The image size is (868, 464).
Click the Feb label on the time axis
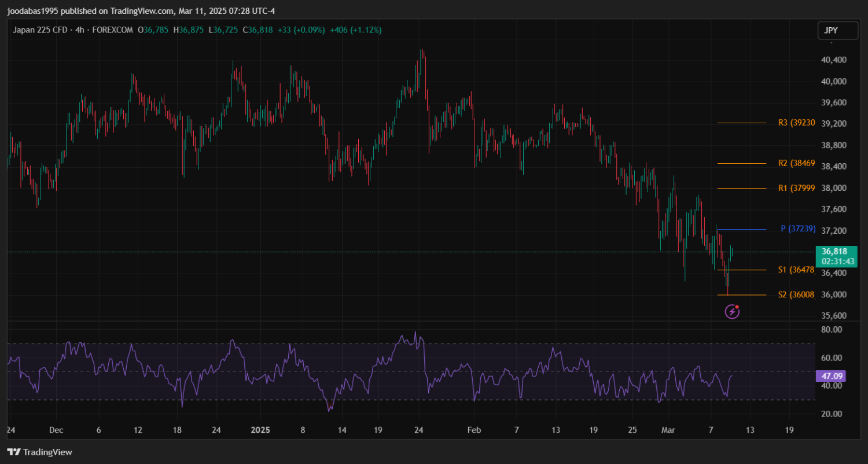pos(474,430)
